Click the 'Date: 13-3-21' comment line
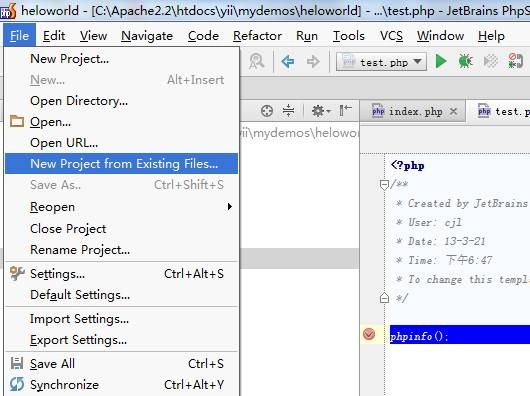Image resolution: width=530 pixels, height=396 pixels. click(x=440, y=241)
